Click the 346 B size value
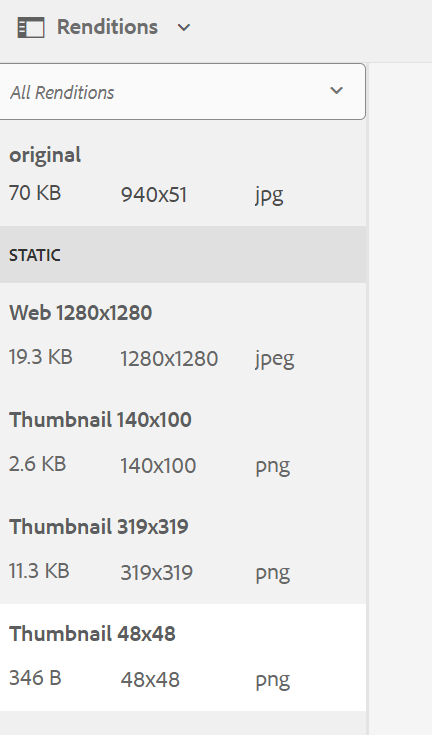Screen dimensions: 432x735 click(35, 678)
